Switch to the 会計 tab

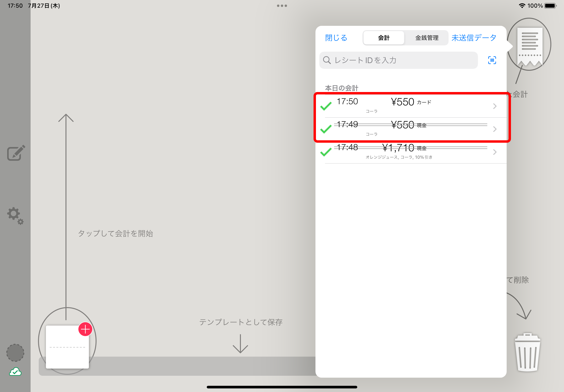(384, 38)
